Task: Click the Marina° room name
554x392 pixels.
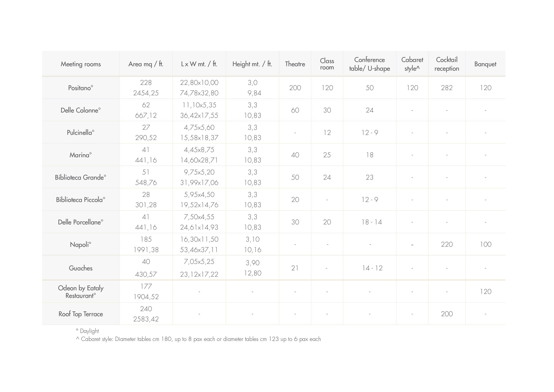Action: [x=81, y=155]
